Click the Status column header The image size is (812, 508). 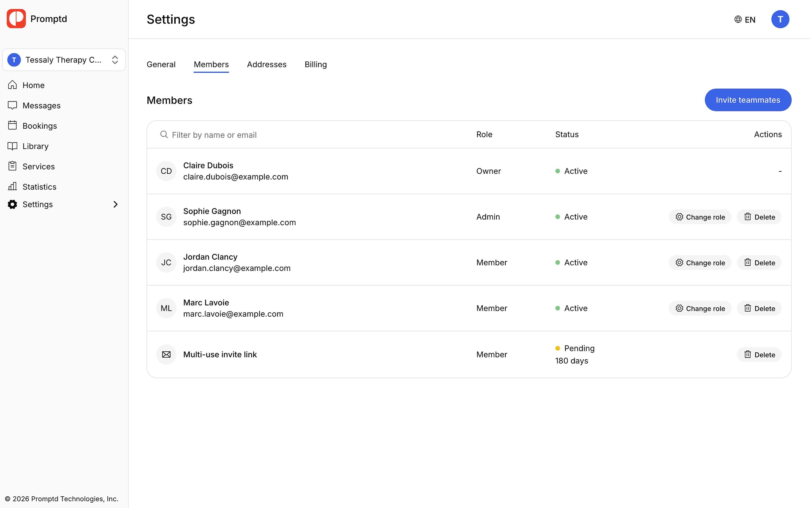coord(567,134)
